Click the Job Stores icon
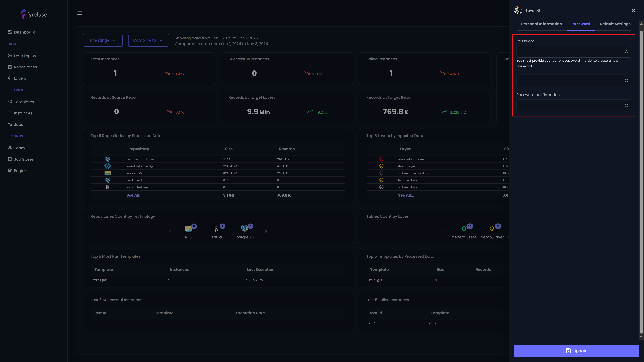 (x=10, y=159)
